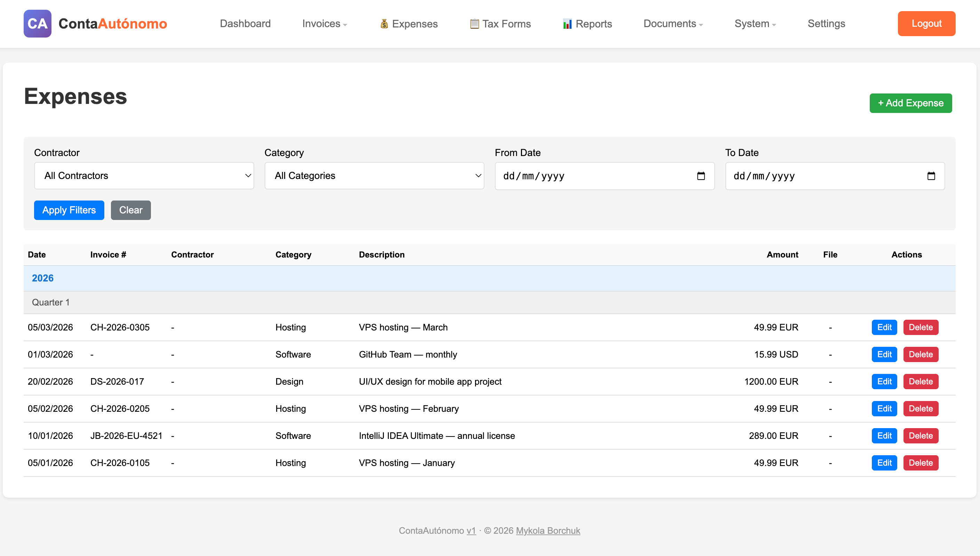
Task: Apply the selected filters
Action: point(69,210)
